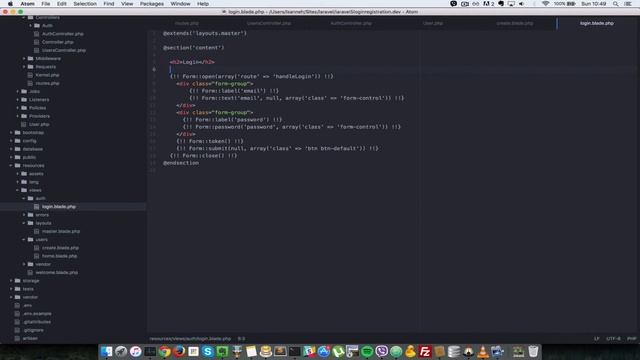640x360 pixels.
Task: Open AuthController.php in the tree view
Action: (62, 34)
